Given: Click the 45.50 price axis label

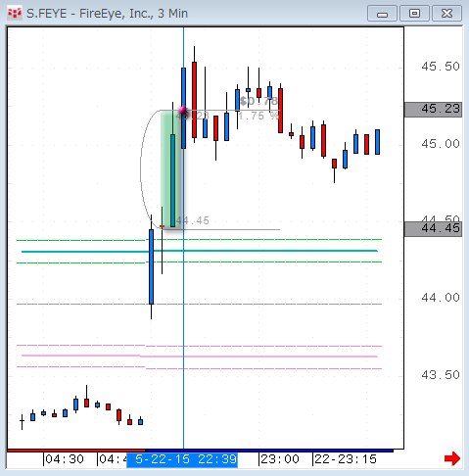Looking at the screenshot, I should [441, 67].
